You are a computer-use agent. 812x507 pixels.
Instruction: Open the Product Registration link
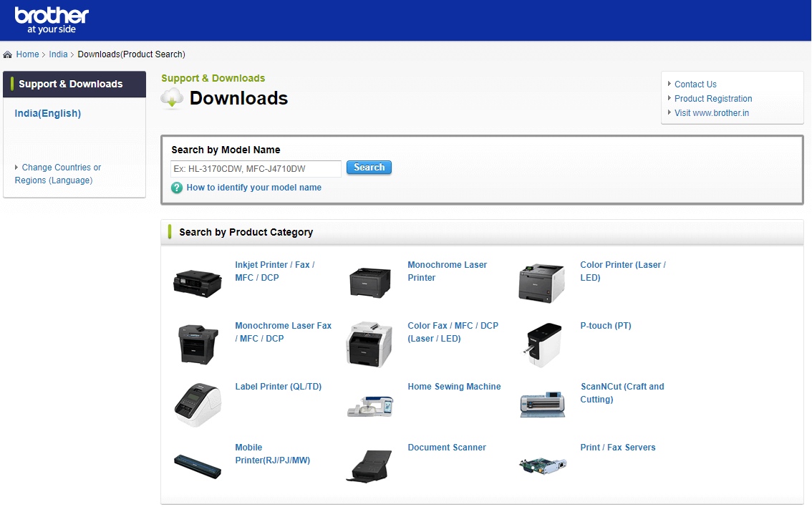point(713,98)
